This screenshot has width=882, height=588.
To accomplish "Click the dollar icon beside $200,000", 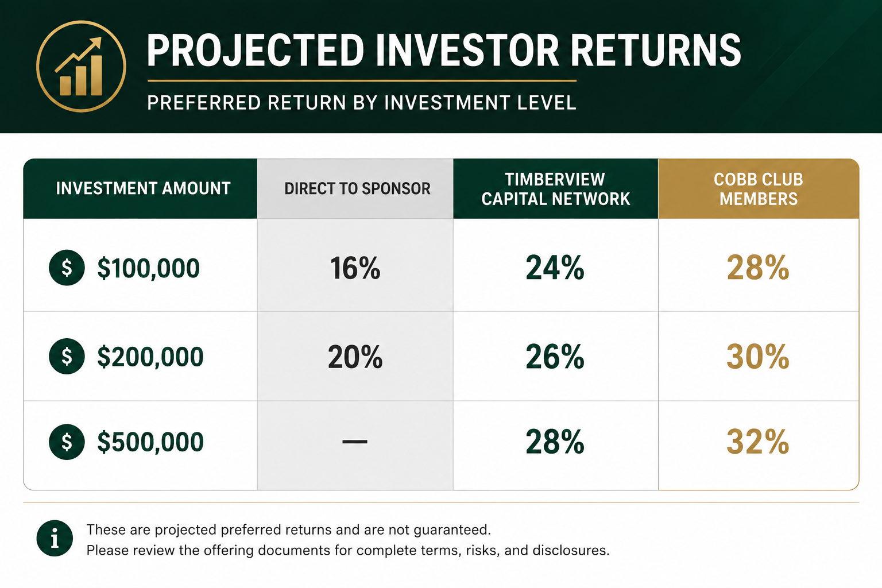I will click(x=67, y=356).
